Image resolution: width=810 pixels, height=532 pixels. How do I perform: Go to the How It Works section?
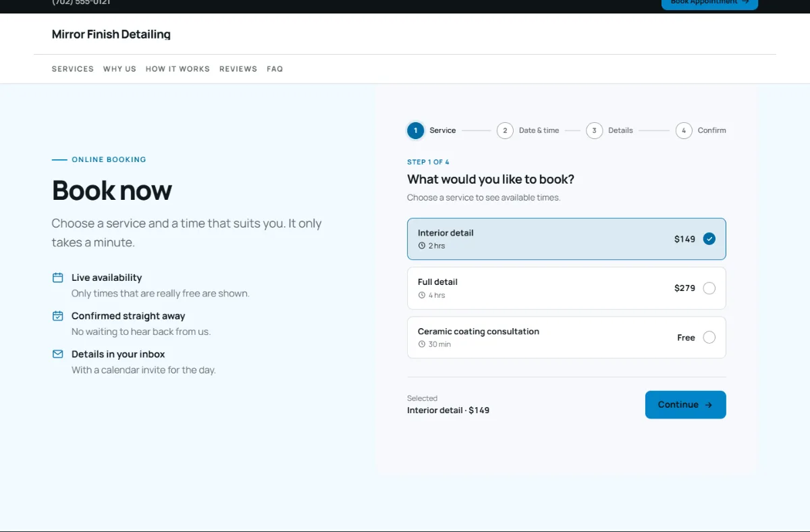point(178,69)
